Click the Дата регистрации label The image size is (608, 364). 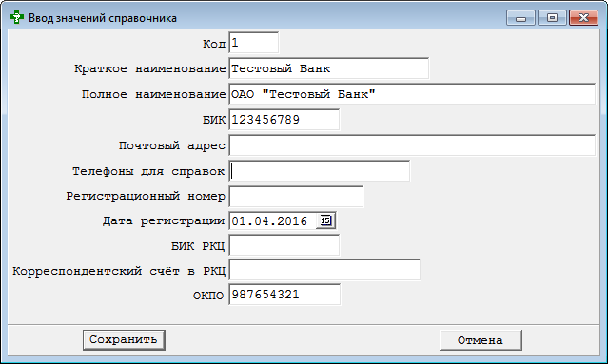coord(164,221)
